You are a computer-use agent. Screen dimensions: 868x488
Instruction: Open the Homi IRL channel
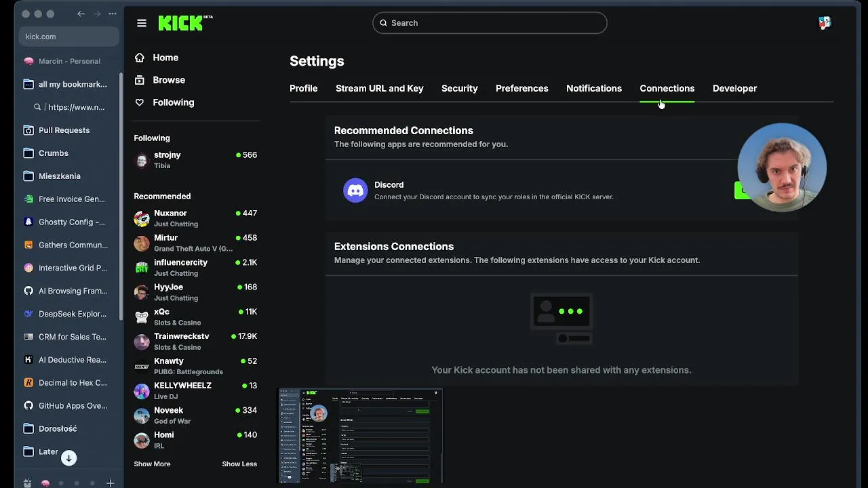point(195,440)
